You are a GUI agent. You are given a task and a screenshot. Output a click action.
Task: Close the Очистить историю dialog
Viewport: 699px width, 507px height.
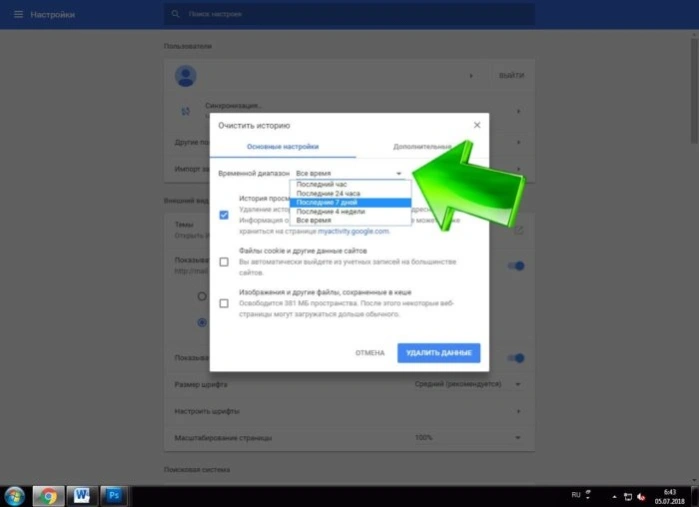(477, 125)
